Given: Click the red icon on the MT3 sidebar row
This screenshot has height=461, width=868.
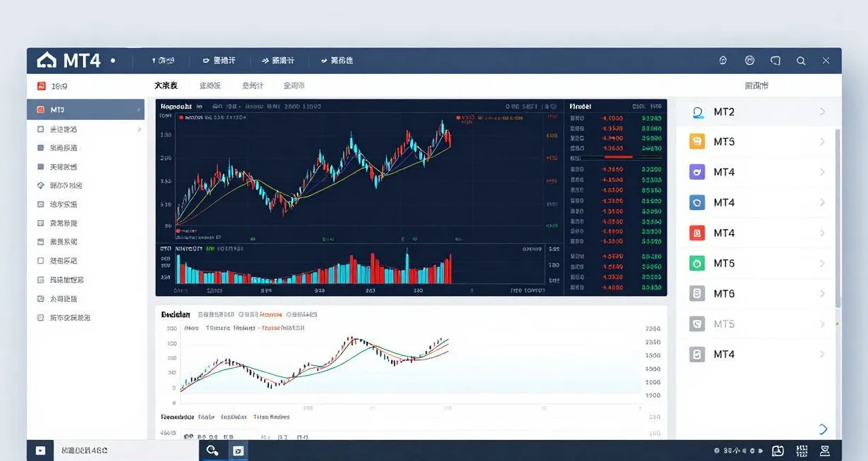Looking at the screenshot, I should click(41, 110).
